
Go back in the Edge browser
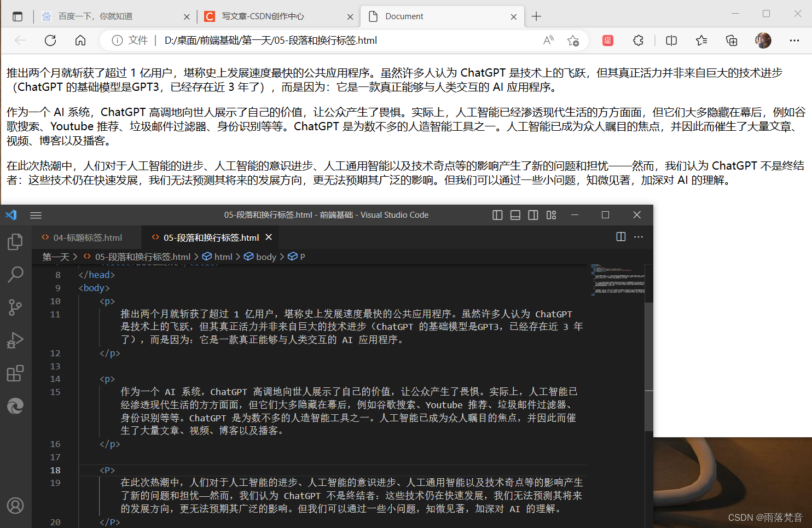[x=20, y=40]
